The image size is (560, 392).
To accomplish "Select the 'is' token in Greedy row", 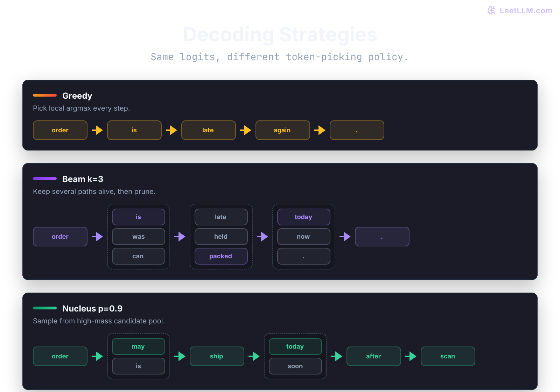I will coord(134,130).
